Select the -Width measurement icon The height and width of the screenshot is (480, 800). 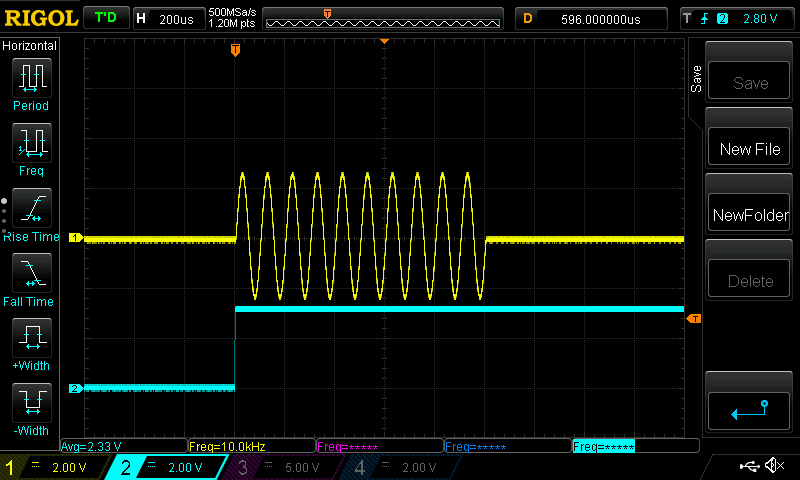pos(31,403)
